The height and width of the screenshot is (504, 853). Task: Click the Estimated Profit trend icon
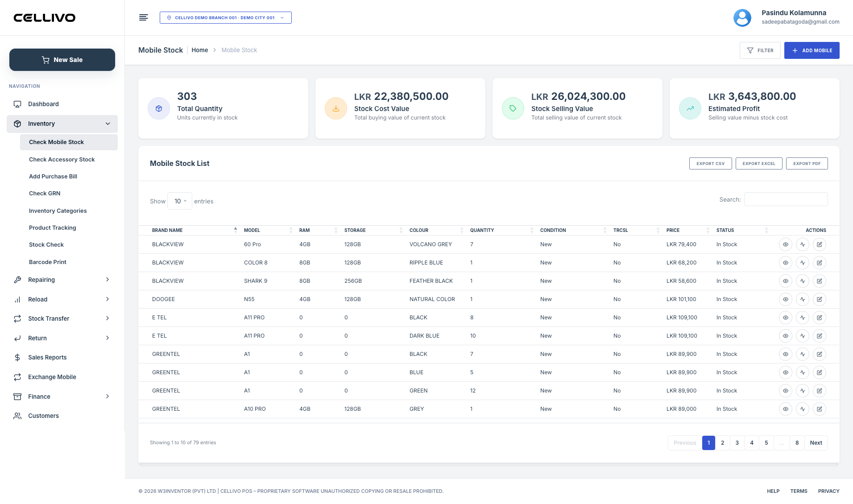tap(690, 108)
